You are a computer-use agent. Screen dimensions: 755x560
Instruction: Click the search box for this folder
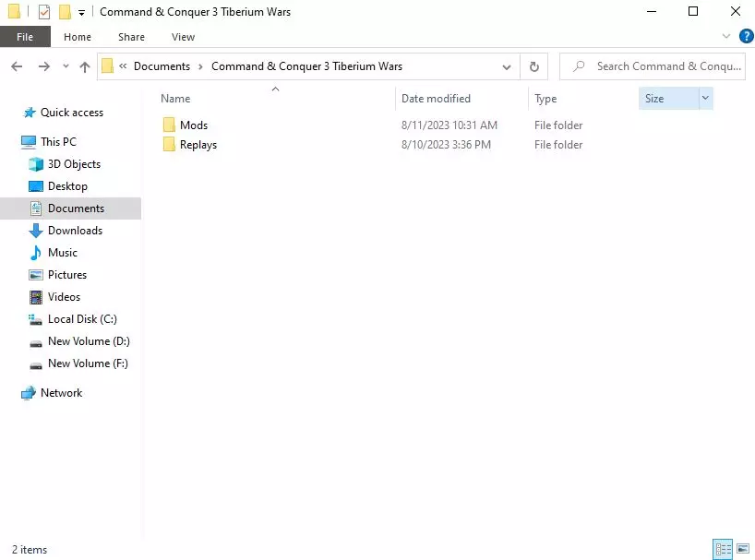coord(653,66)
